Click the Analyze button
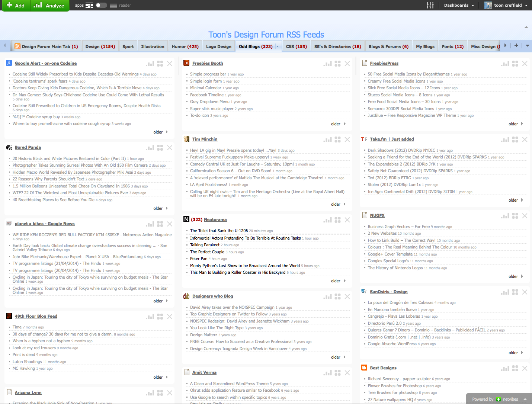 [x=49, y=6]
